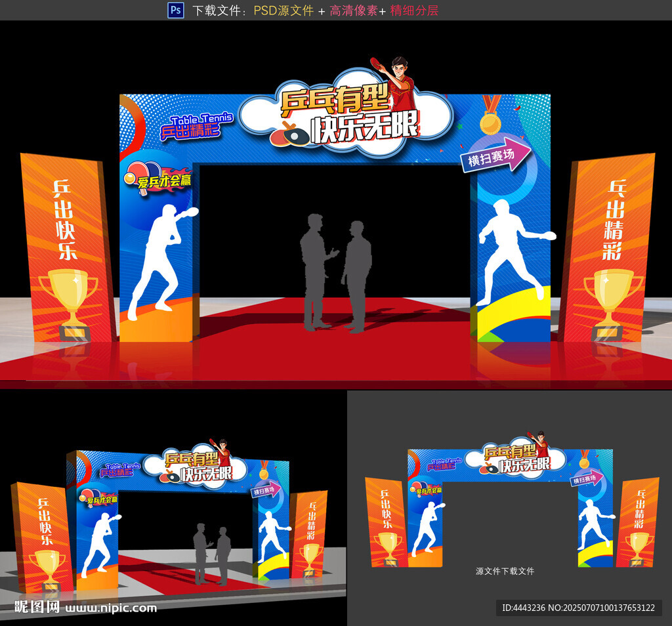
Task: Open the www.nipic.com watermark link
Action: point(112,608)
